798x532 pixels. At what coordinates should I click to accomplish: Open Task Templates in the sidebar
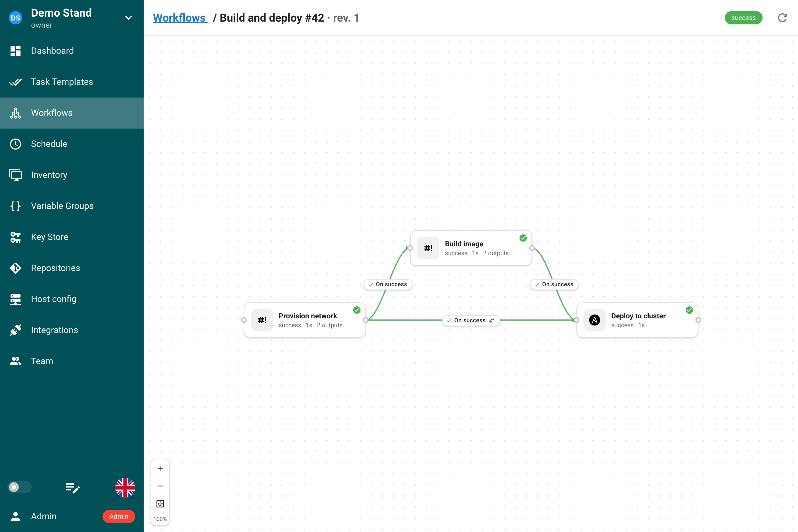coord(72,82)
